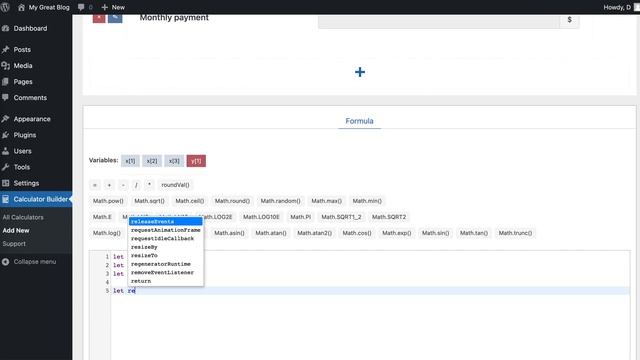The height and width of the screenshot is (360, 640).
Task: Click the Calculator Builder icon
Action: 6,199
